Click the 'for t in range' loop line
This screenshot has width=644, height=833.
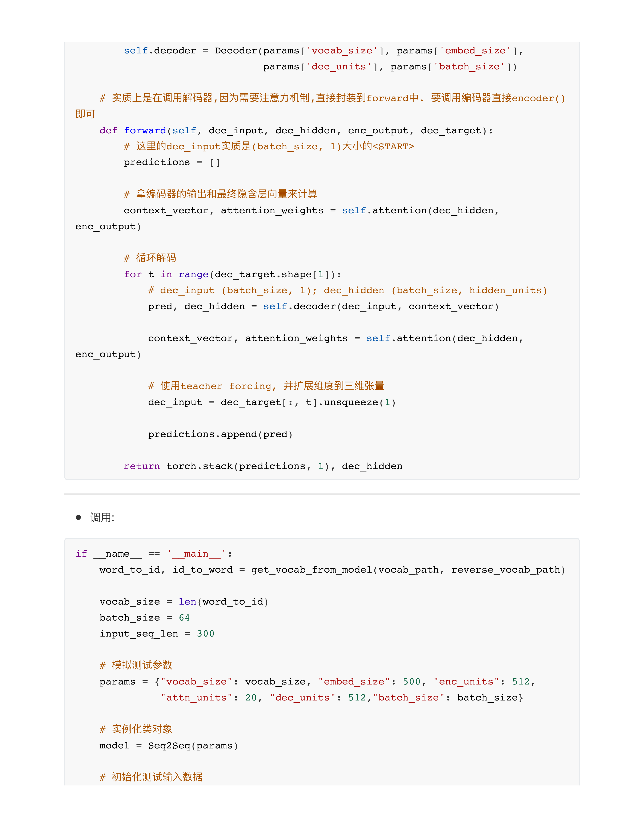232,275
